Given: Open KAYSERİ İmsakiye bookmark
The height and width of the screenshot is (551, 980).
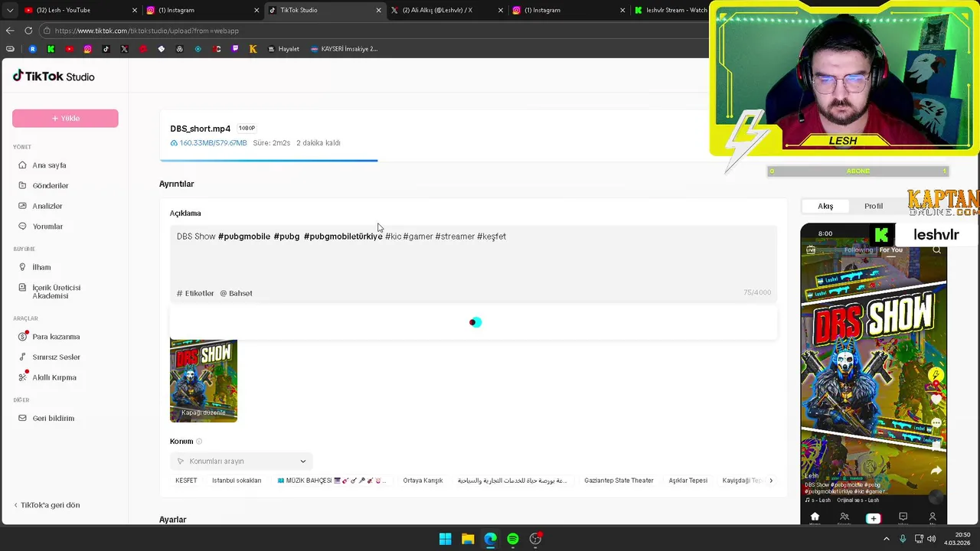Looking at the screenshot, I should [344, 49].
